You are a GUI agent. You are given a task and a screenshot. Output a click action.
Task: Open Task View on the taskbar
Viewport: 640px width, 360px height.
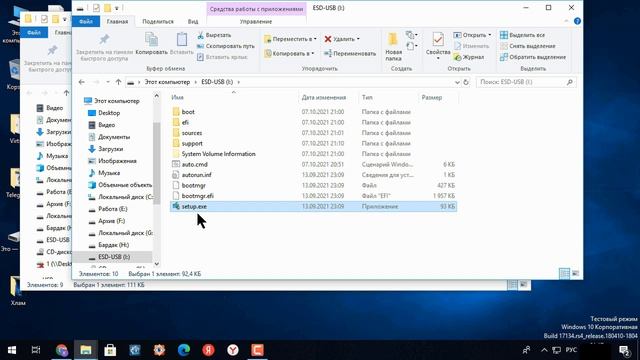[36, 350]
